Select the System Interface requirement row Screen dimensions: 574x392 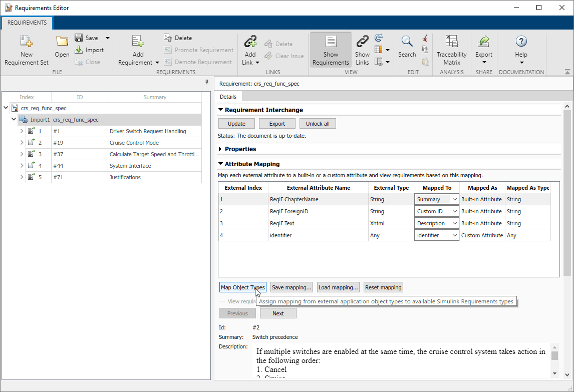130,166
